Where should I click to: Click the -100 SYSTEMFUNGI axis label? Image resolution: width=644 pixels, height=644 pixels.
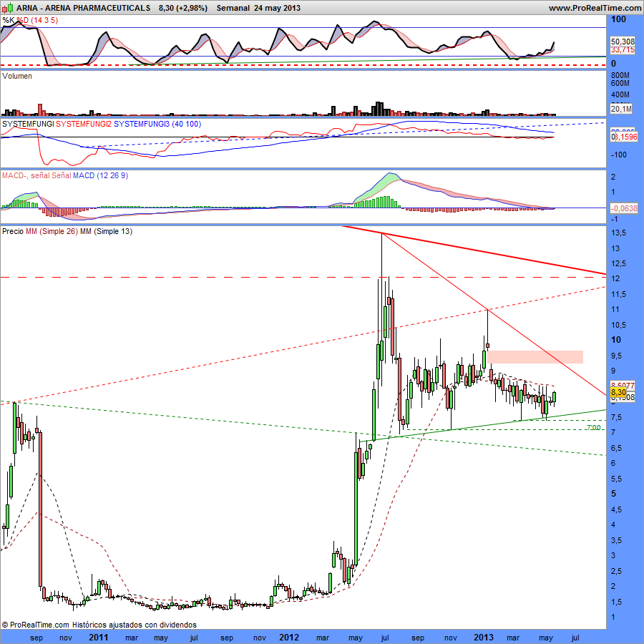619,155
